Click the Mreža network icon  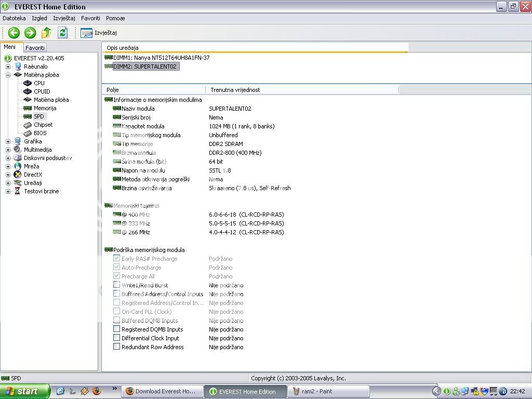click(17, 166)
